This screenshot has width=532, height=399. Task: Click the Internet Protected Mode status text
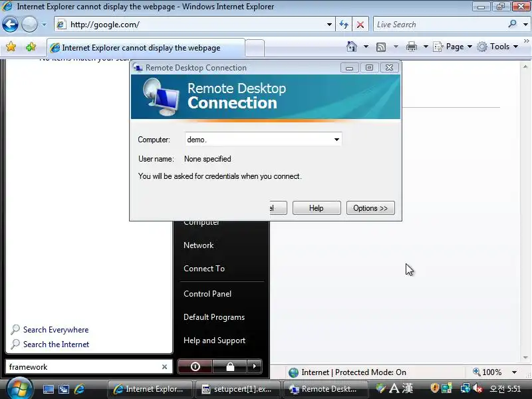(354, 372)
